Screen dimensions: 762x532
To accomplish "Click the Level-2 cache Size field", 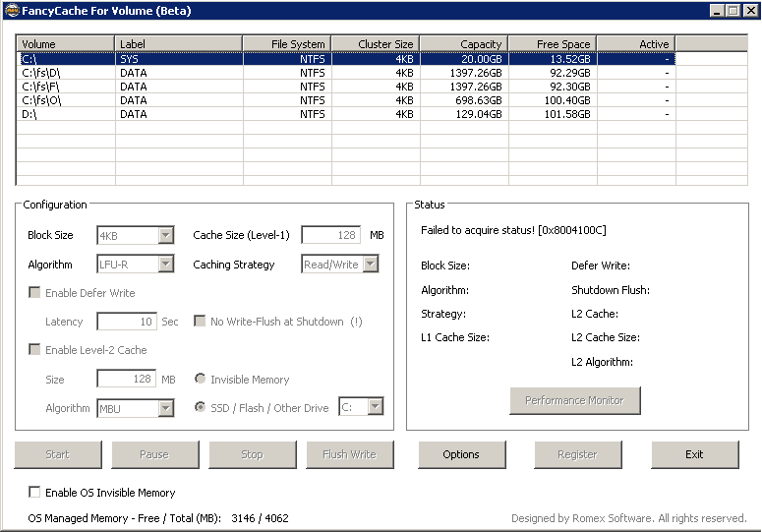I will (127, 379).
